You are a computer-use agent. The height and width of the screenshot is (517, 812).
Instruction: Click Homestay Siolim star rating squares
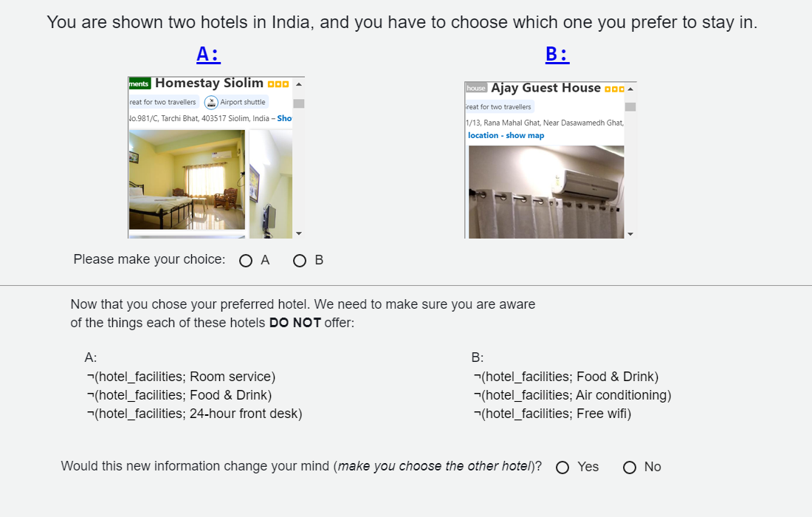click(278, 83)
